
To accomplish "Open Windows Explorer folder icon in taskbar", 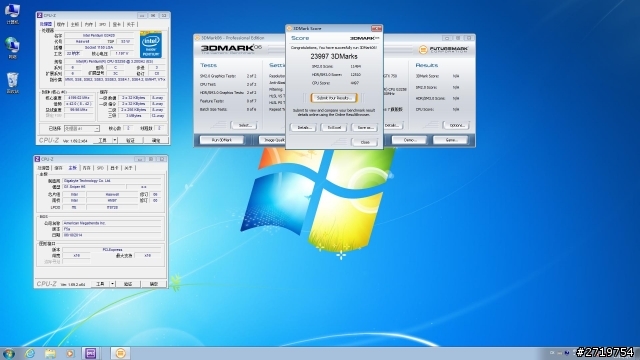I will (x=50, y=353).
